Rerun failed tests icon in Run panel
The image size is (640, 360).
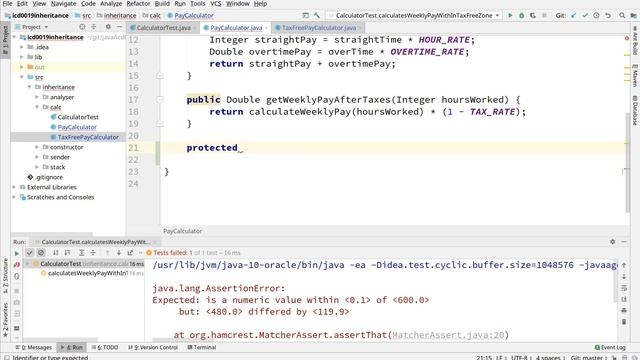17,264
